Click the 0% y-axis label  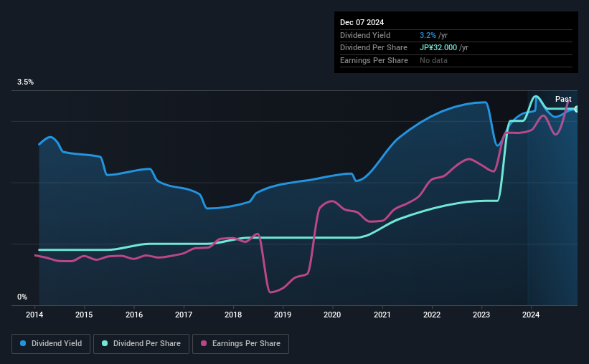click(x=22, y=297)
